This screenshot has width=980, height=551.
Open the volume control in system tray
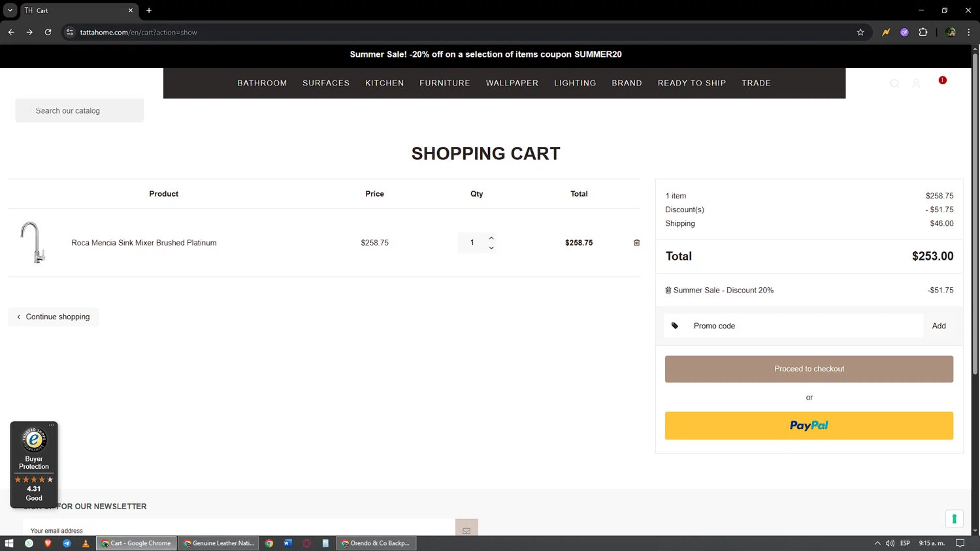(x=890, y=543)
